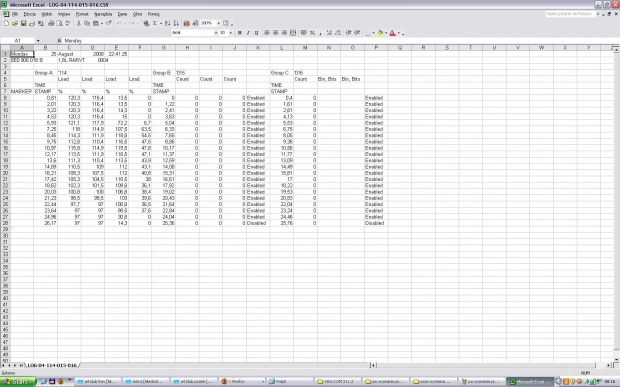Click the Merge and Center icon

293,33
